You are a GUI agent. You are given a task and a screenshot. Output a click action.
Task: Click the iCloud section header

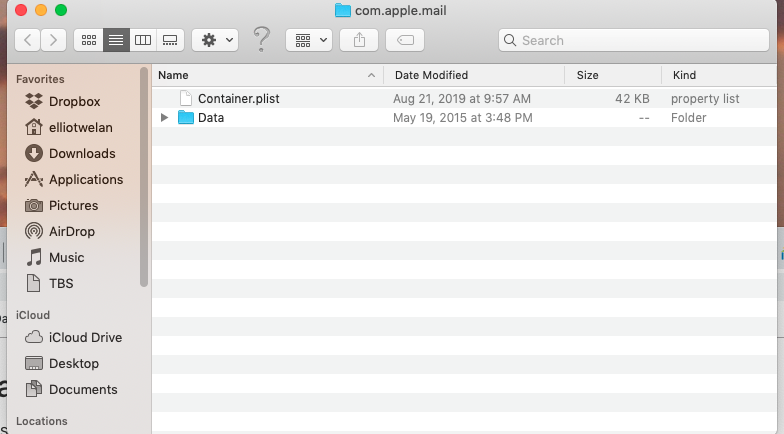(32, 315)
